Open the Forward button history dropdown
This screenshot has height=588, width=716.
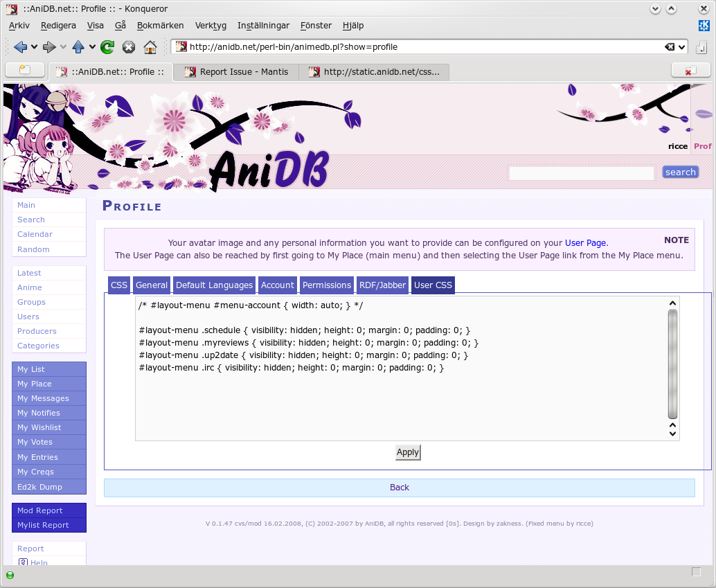point(63,47)
